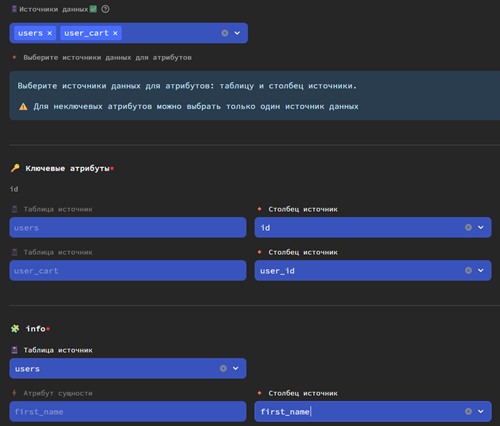This screenshot has width=500, height=426.
Task: Click the help question mark icon
Action: coord(105,9)
